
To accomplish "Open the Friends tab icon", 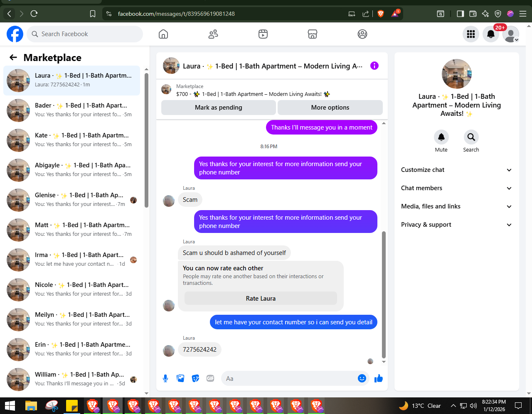I will tap(213, 34).
